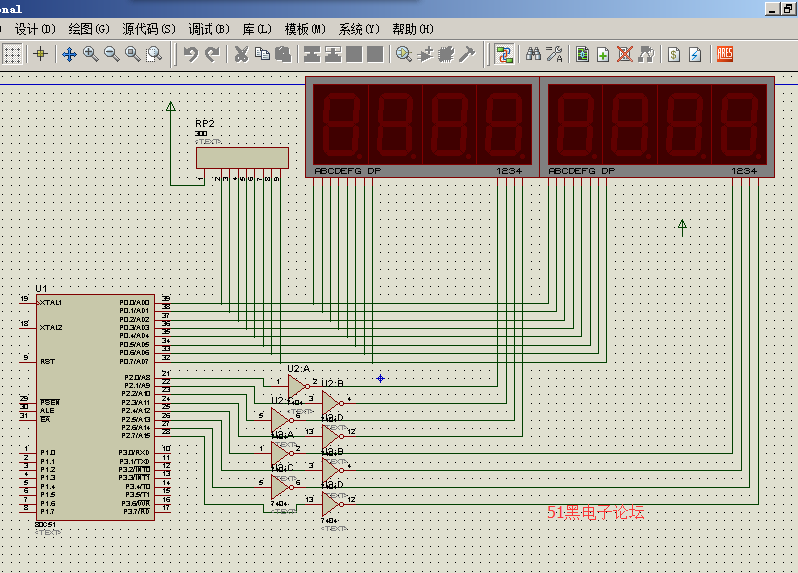
Task: Click the RST pin label
Action: pyautogui.click(x=47, y=361)
